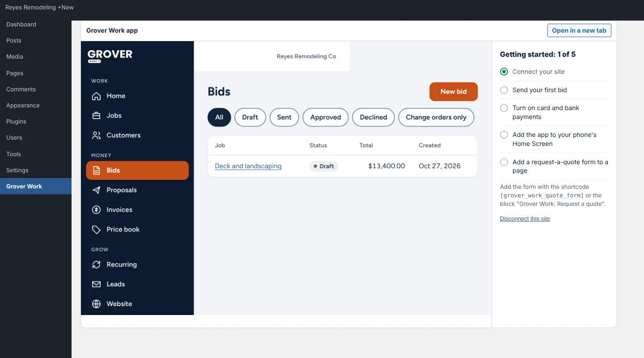The width and height of the screenshot is (644, 358).
Task: Click the Oct 27, 2026 created date
Action: [440, 166]
